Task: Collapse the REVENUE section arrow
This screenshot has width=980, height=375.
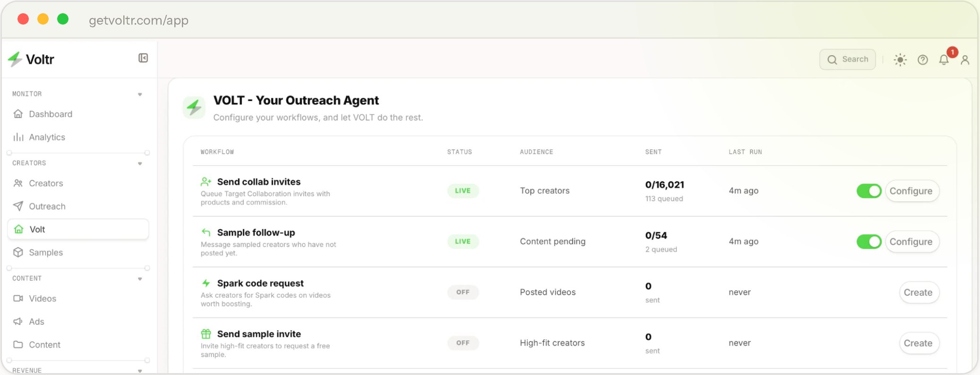Action: (140, 371)
